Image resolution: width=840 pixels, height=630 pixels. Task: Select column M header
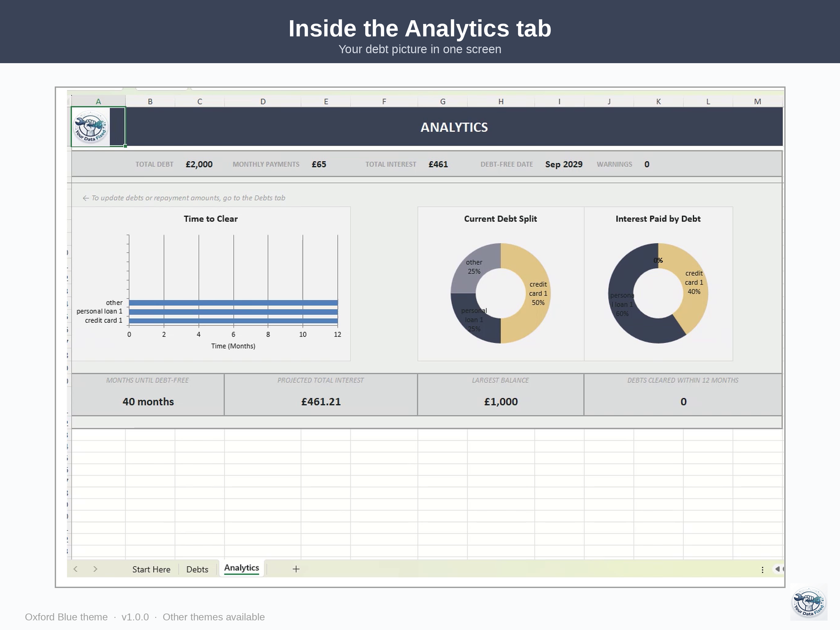tap(758, 101)
